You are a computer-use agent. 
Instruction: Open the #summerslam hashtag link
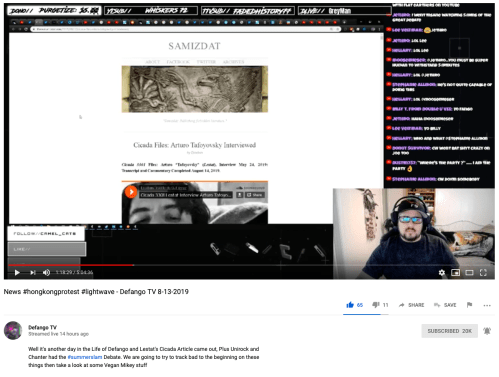[85, 357]
